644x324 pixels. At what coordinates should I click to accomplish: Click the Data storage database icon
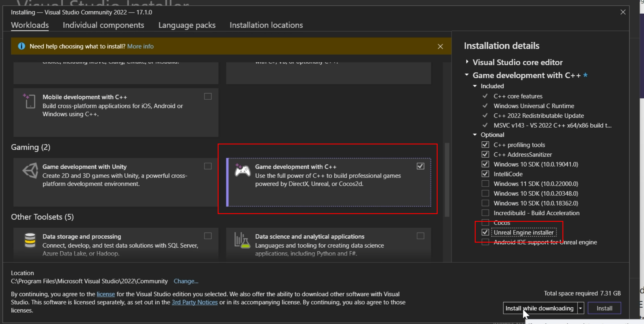pos(30,240)
